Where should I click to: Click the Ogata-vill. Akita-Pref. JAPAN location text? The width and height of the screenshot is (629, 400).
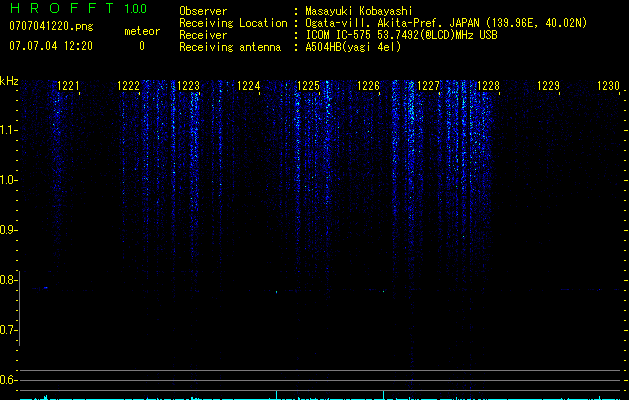tap(446, 23)
